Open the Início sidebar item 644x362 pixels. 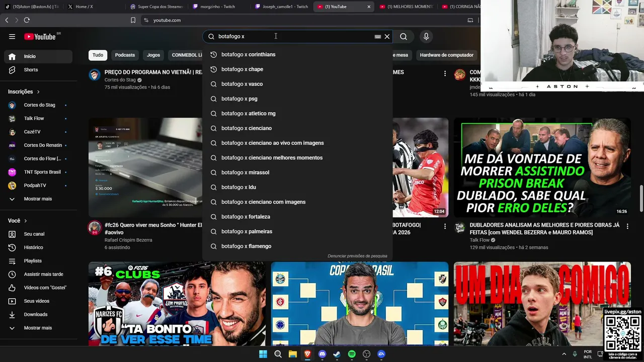pyautogui.click(x=38, y=56)
